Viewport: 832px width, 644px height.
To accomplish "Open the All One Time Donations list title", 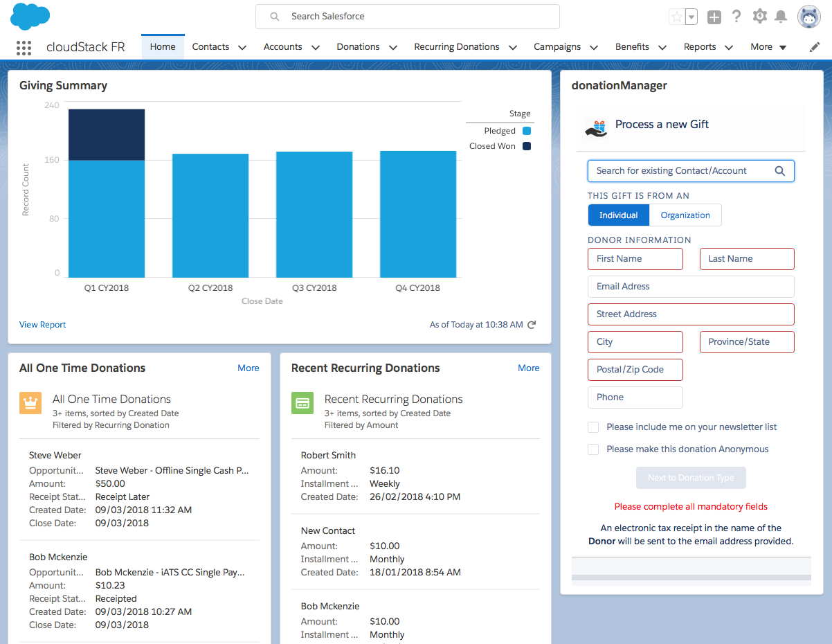I will pos(111,400).
